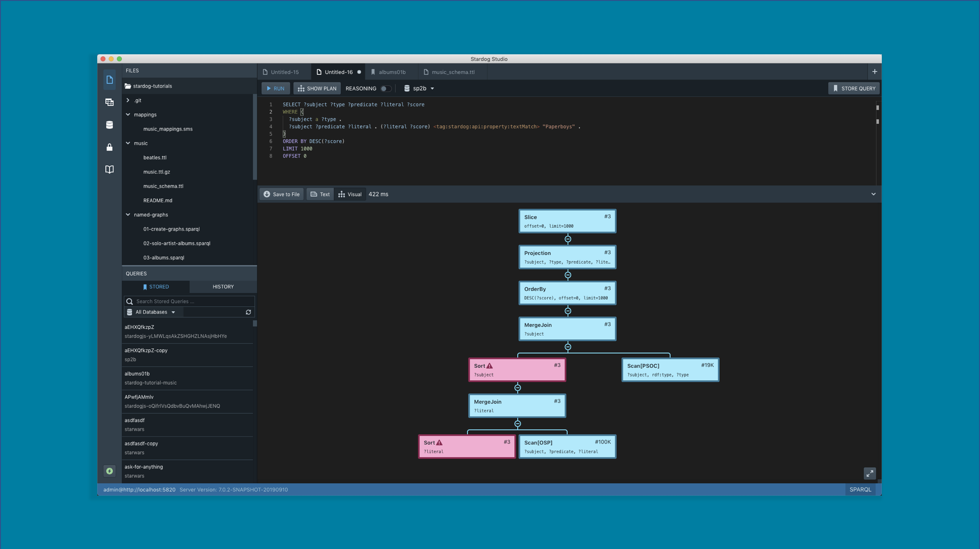The width and height of the screenshot is (980, 549).
Task: Expand the .git folder
Action: click(128, 100)
